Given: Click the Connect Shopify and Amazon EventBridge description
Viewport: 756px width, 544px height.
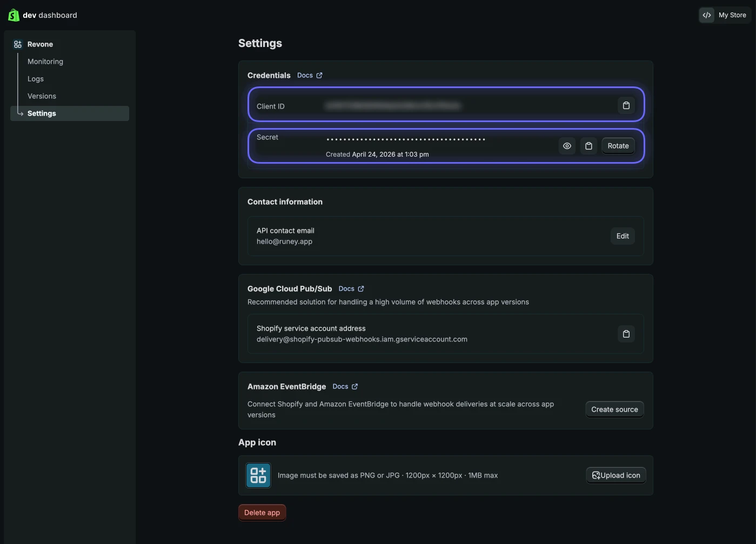Looking at the screenshot, I should click(401, 409).
